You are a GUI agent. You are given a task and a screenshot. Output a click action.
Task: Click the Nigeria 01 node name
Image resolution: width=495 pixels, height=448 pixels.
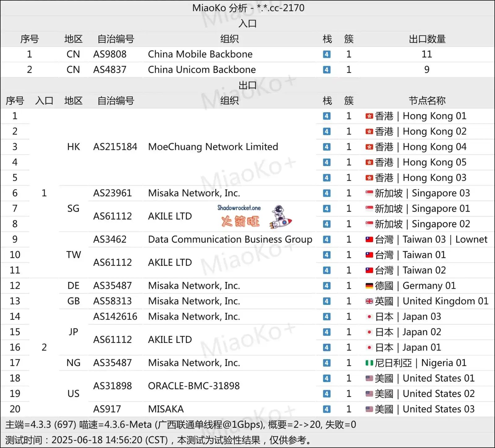pyautogui.click(x=421, y=363)
